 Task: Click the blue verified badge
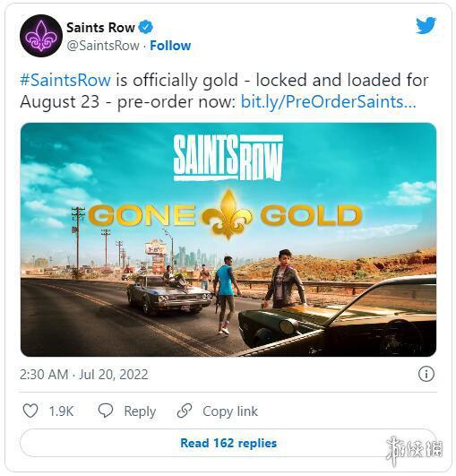point(146,27)
